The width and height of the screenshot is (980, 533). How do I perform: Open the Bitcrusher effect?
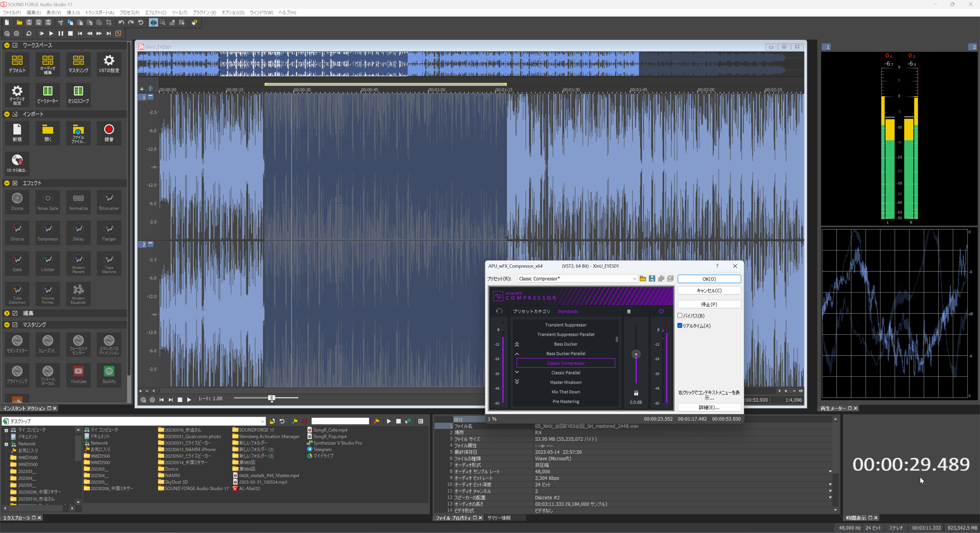coord(109,202)
